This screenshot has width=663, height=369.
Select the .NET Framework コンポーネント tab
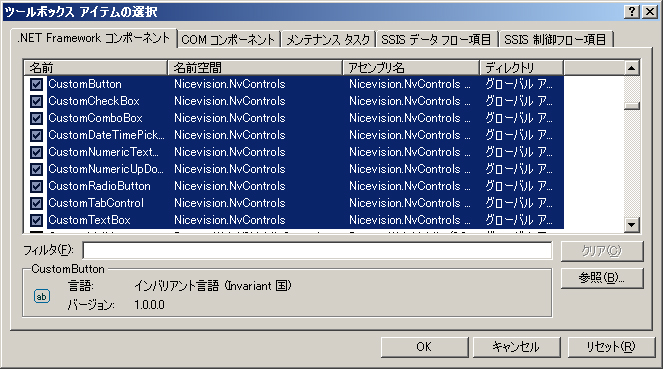[x=93, y=38]
